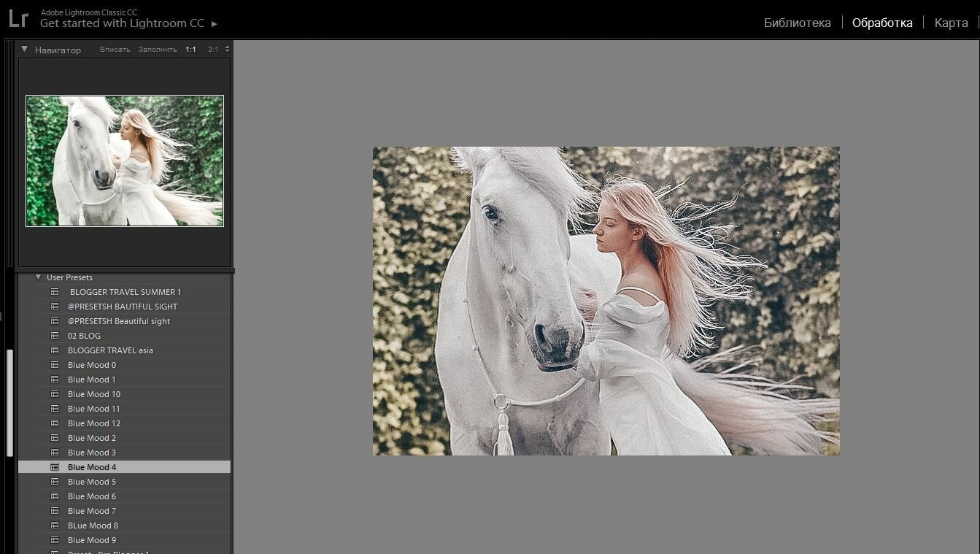This screenshot has height=554, width=980.
Task: Switch to the Карта module
Action: point(951,23)
